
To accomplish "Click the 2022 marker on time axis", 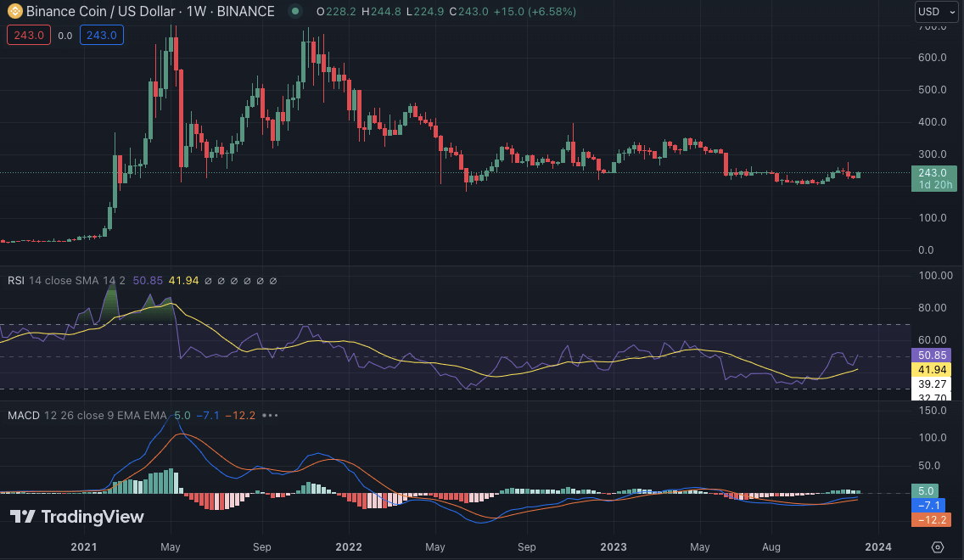I will tap(350, 547).
